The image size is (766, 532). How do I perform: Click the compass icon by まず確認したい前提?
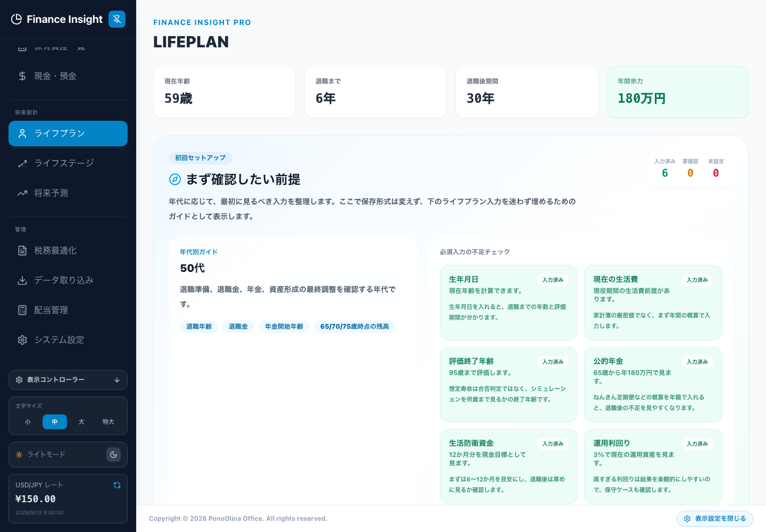coord(175,179)
